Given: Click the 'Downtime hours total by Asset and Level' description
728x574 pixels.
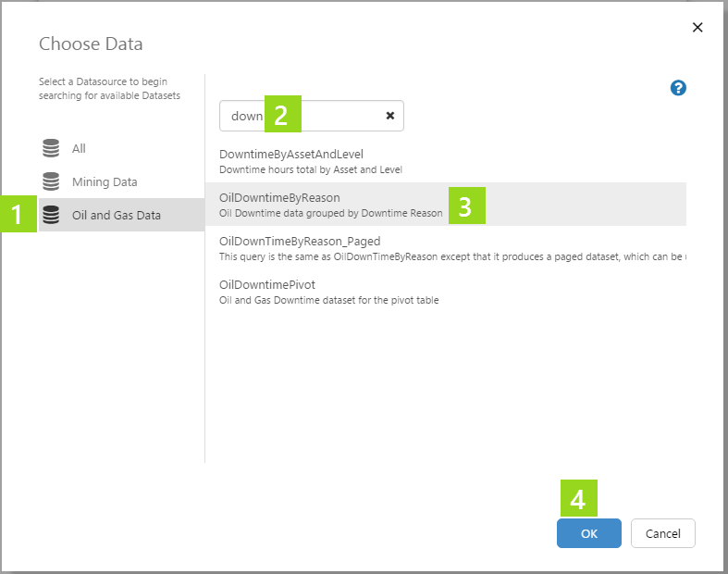Looking at the screenshot, I should [x=310, y=169].
